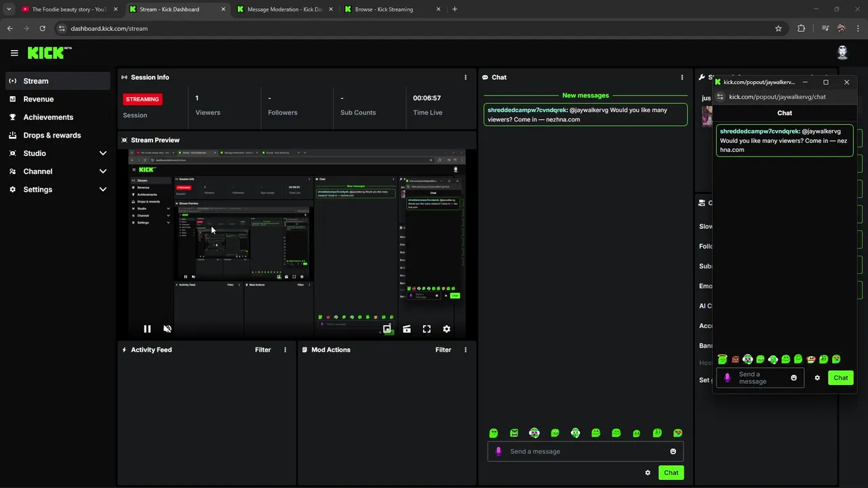Open the profile avatar menu in the dashboard header
Image resolution: width=868 pixels, height=488 pixels.
point(842,53)
